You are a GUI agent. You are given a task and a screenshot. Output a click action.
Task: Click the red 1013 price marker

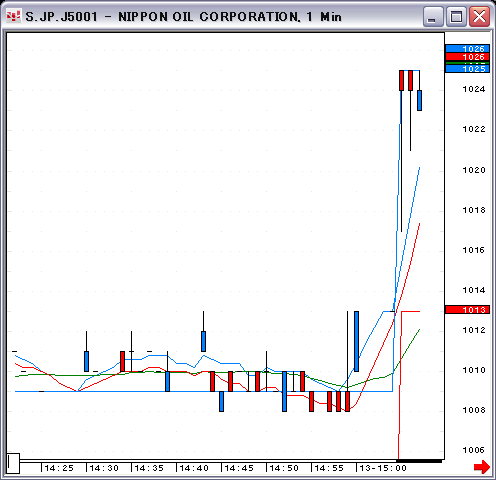coord(467,310)
